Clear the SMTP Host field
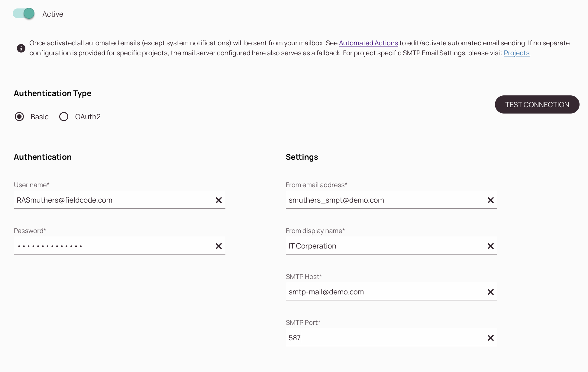Screen dimensions: 588x372 [491, 292]
